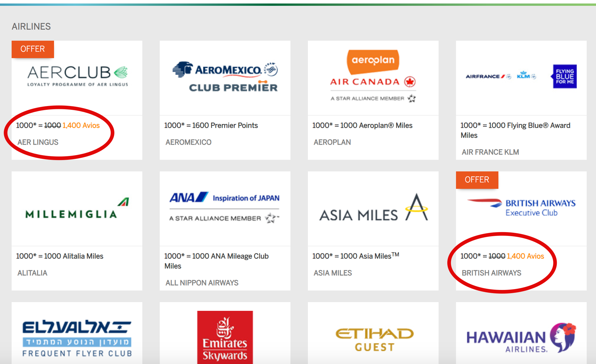Click the ALL NIPPON AIRWAYS label
This screenshot has width=596, height=364.
[202, 283]
